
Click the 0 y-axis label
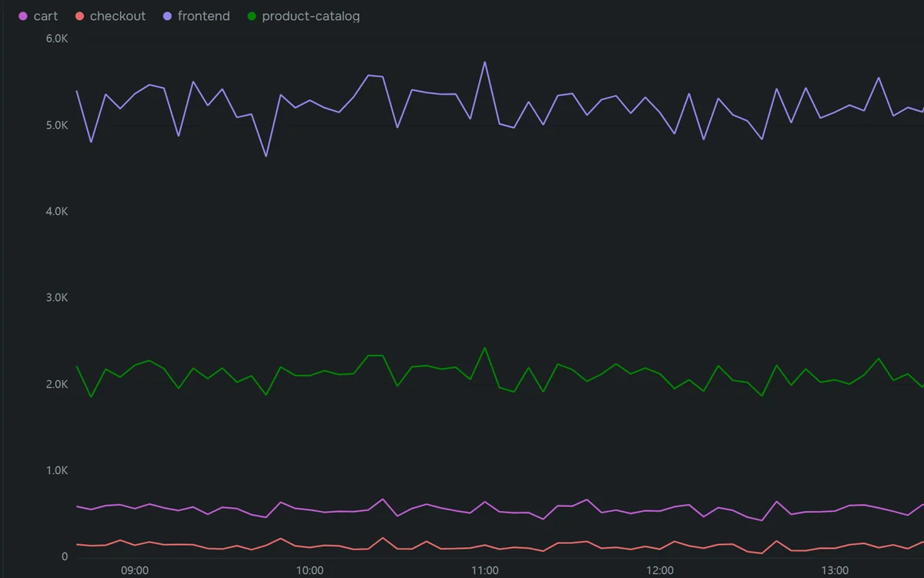[65, 556]
